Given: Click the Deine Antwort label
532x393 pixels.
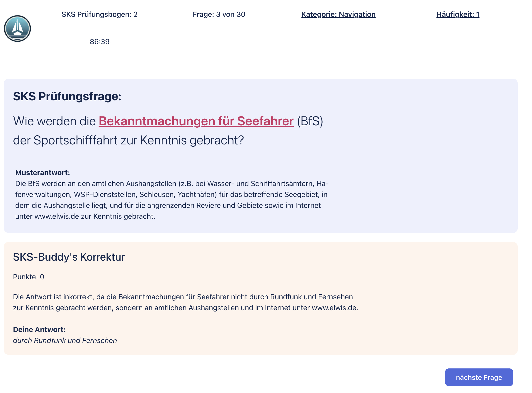Looking at the screenshot, I should [x=39, y=330].
